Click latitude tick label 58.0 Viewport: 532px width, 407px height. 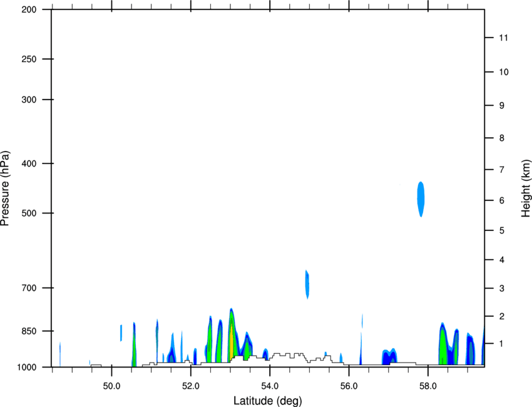click(x=428, y=386)
